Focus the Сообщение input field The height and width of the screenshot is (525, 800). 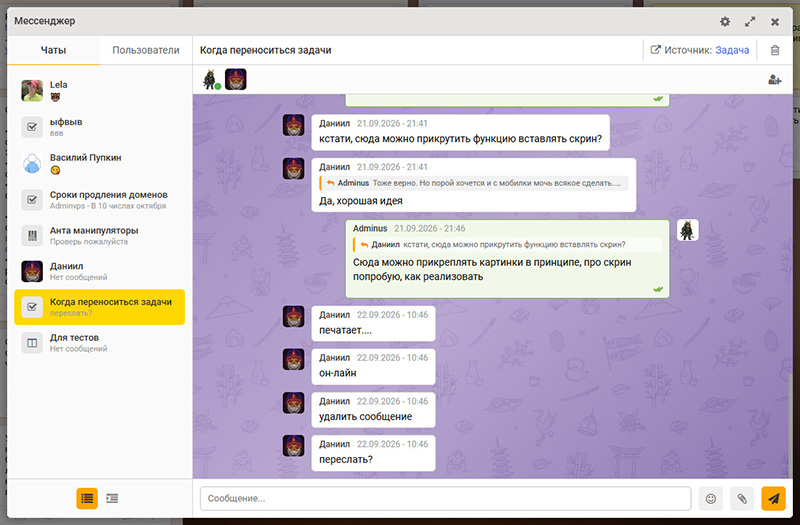pos(445,498)
